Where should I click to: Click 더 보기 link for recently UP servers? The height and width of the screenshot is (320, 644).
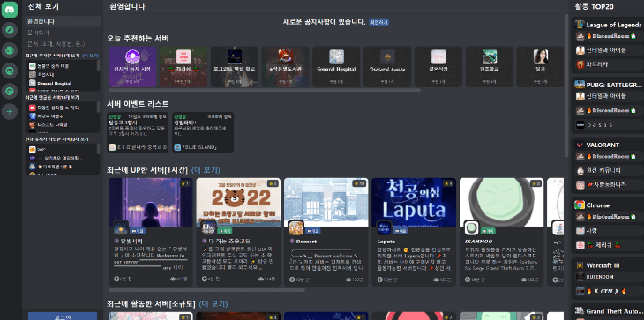point(206,170)
